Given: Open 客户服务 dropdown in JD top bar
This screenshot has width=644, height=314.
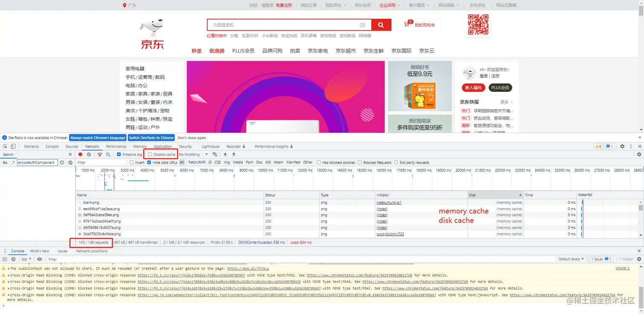Looking at the screenshot, I should 419,5.
